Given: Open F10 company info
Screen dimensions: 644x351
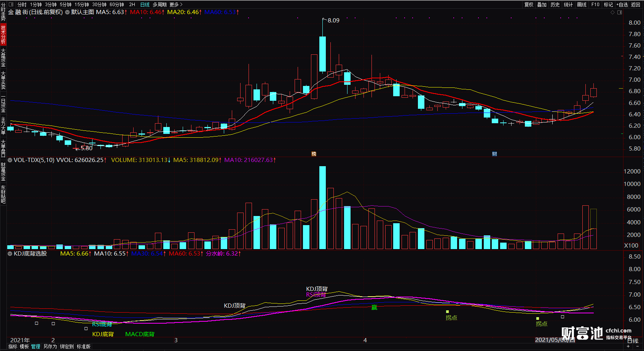Looking at the screenshot, I should point(595,5).
